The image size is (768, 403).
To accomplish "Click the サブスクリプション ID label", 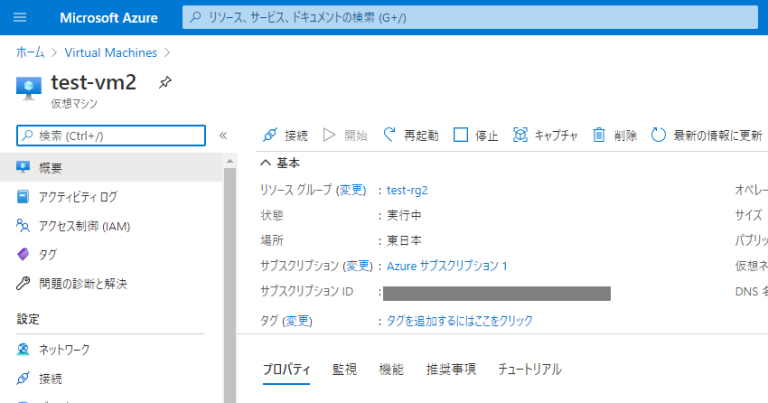I will pos(307,291).
